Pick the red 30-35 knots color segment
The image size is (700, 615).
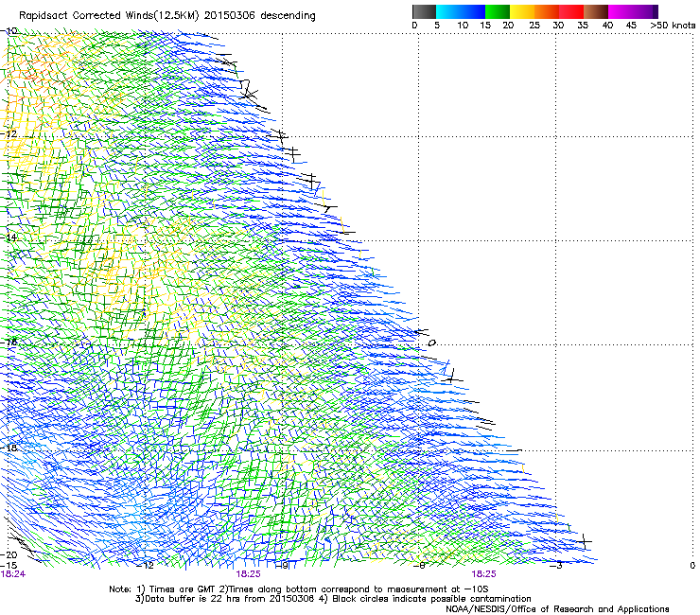[x=571, y=11]
